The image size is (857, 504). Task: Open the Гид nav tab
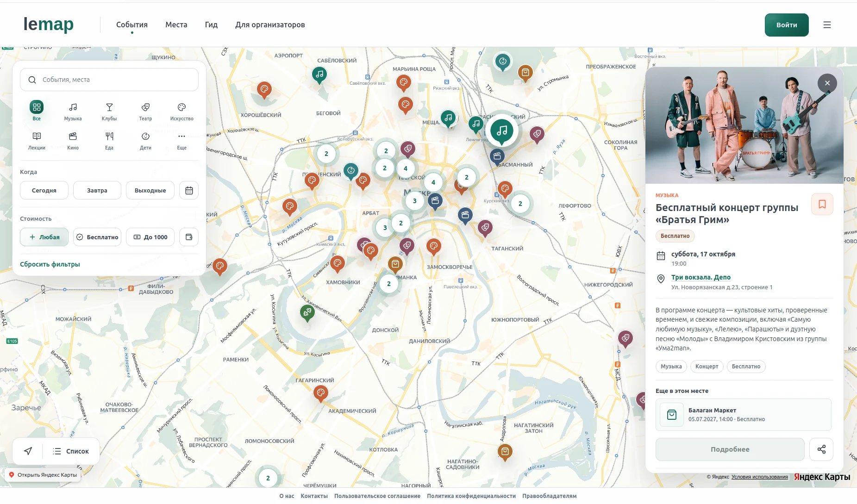click(211, 25)
